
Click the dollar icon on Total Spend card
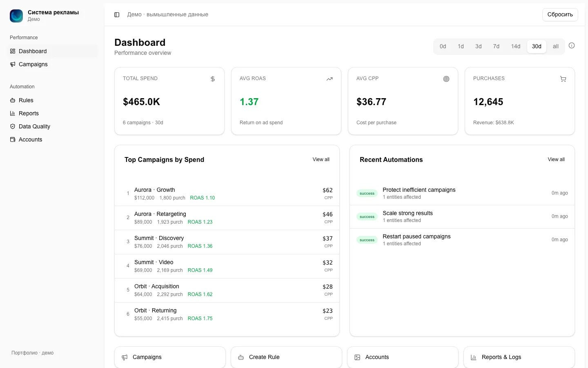pos(213,79)
